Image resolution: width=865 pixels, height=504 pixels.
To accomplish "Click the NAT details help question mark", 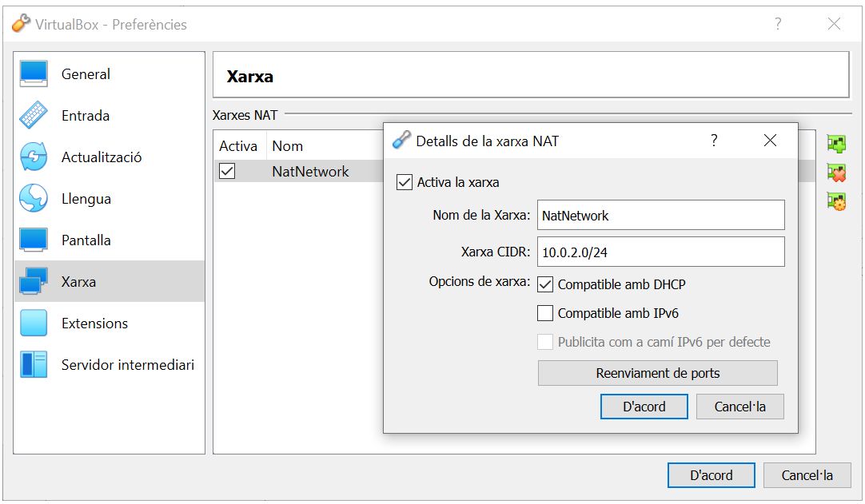I will coord(714,141).
